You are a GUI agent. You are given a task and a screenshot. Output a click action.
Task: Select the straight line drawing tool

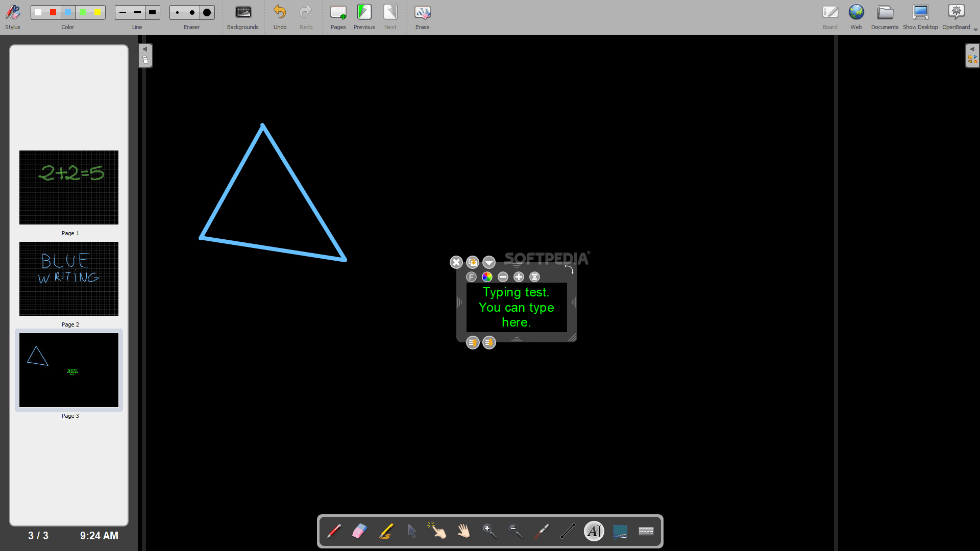[x=568, y=531]
